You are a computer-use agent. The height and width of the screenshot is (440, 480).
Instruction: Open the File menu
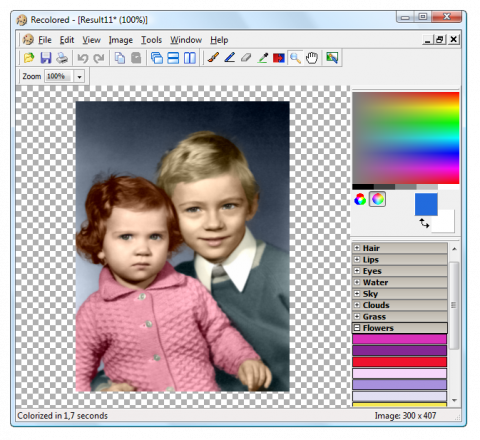(45, 40)
